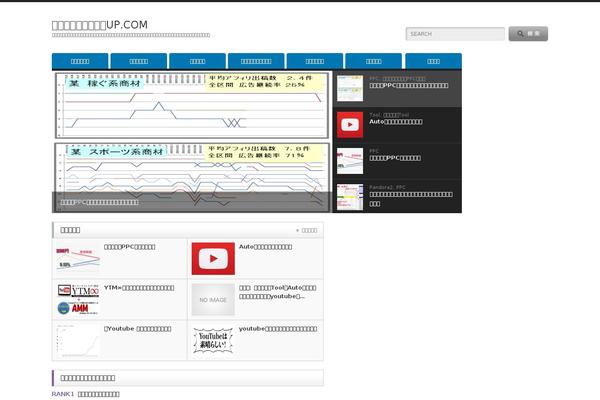Open the YouTube speech burst thumbnail
This screenshot has width=600, height=400.
(x=213, y=341)
